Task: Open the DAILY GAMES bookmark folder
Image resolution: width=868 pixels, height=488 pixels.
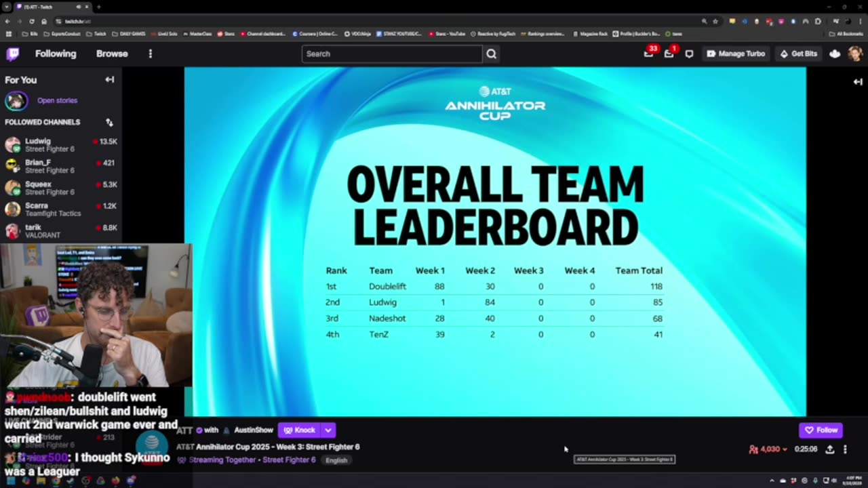Action: [x=128, y=33]
